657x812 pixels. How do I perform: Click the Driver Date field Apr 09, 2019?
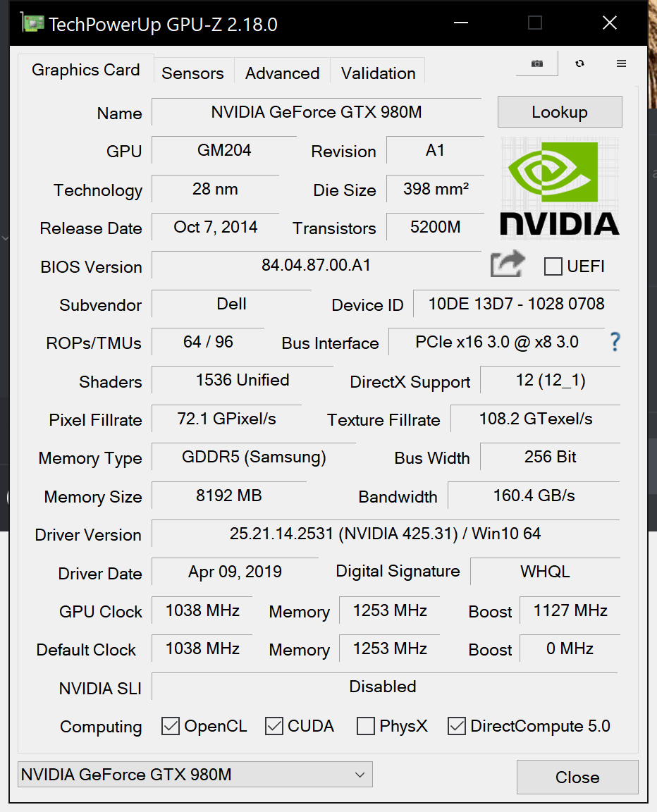click(235, 572)
